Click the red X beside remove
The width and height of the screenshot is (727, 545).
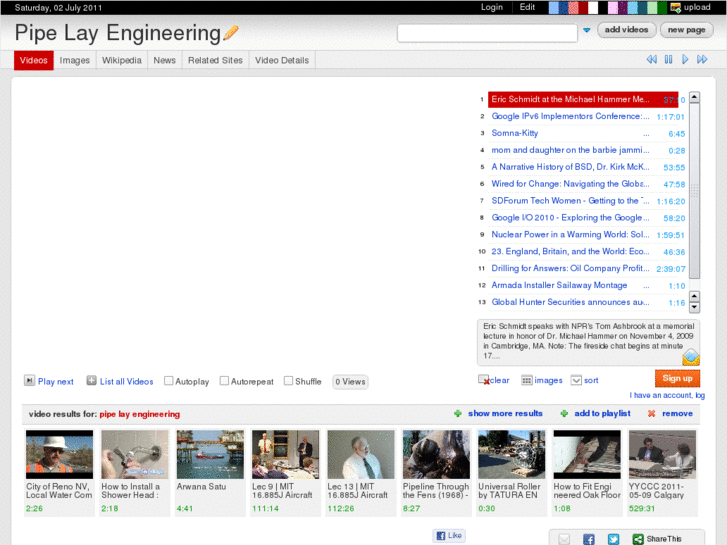pos(651,413)
